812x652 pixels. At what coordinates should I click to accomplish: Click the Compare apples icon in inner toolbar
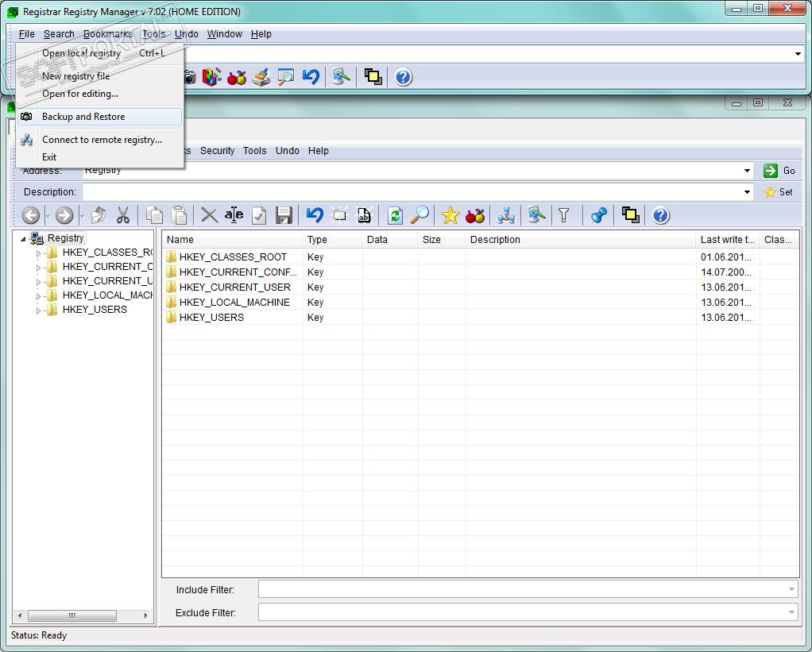(475, 215)
